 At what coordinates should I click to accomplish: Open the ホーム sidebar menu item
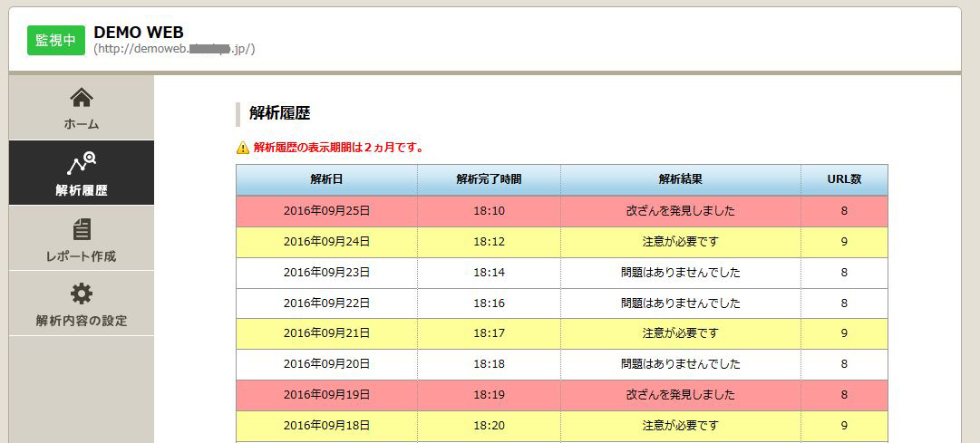click(x=82, y=124)
